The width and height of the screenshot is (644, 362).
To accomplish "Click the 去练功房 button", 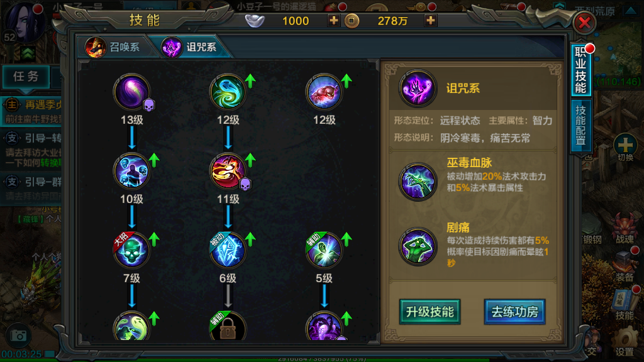I will (x=514, y=312).
